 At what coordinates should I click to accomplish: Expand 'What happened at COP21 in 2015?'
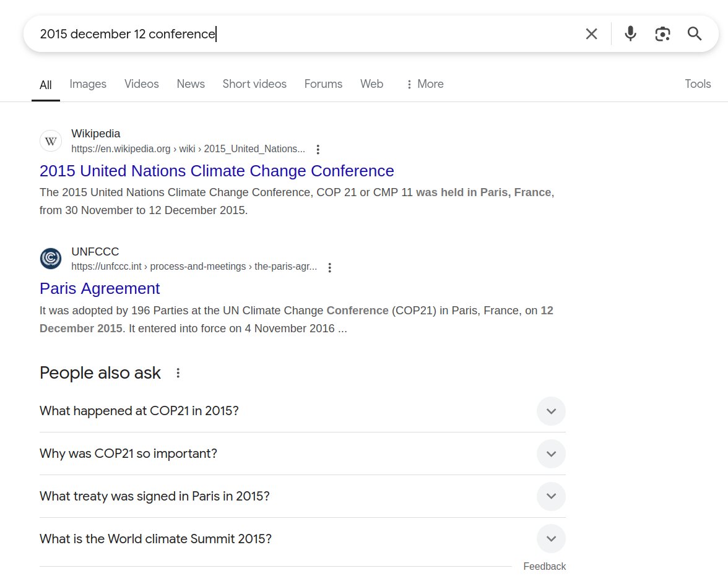[x=550, y=411]
